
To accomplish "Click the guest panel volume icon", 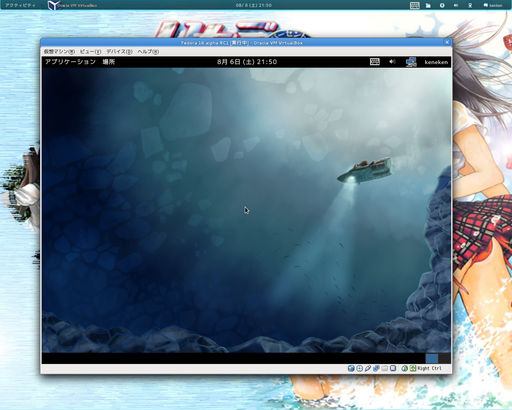I will pos(392,62).
